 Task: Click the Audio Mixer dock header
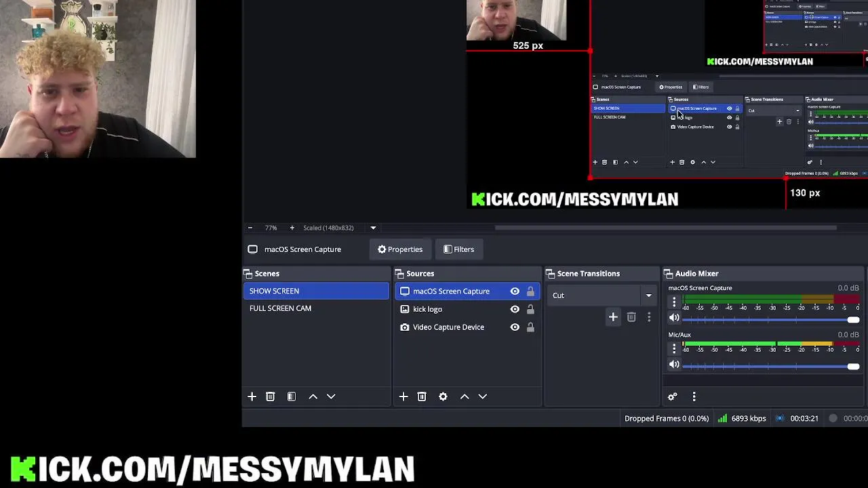[x=763, y=274]
